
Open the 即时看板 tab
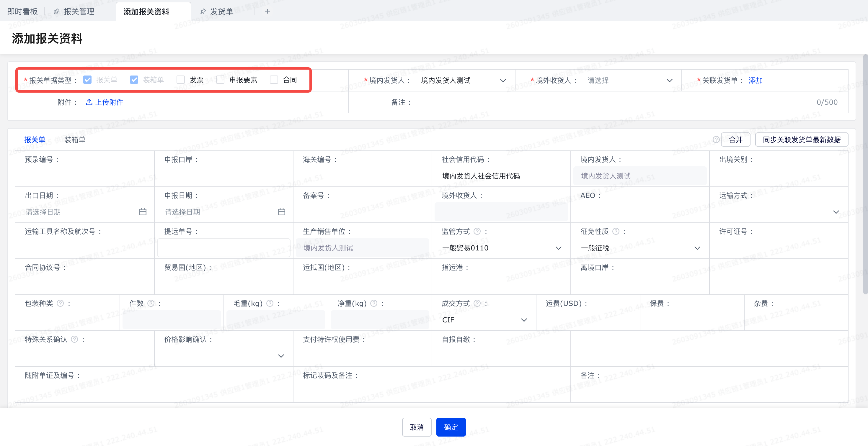(x=22, y=12)
